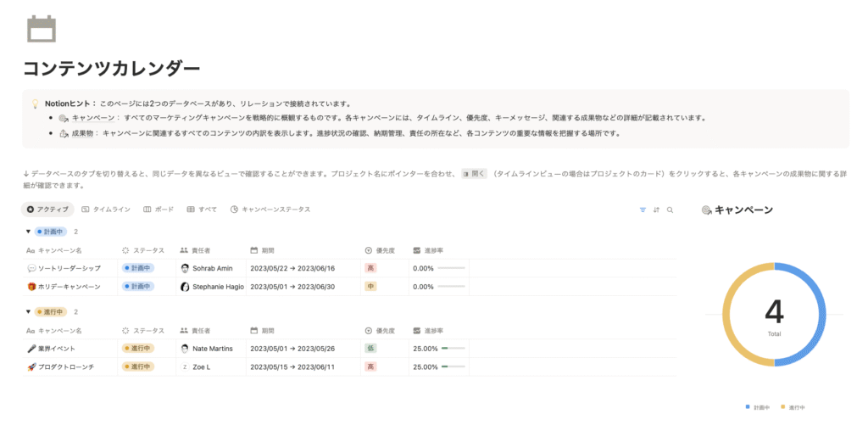This screenshot has width=868, height=425.
Task: Click Stephanie Hagio's avatar
Action: 185,287
